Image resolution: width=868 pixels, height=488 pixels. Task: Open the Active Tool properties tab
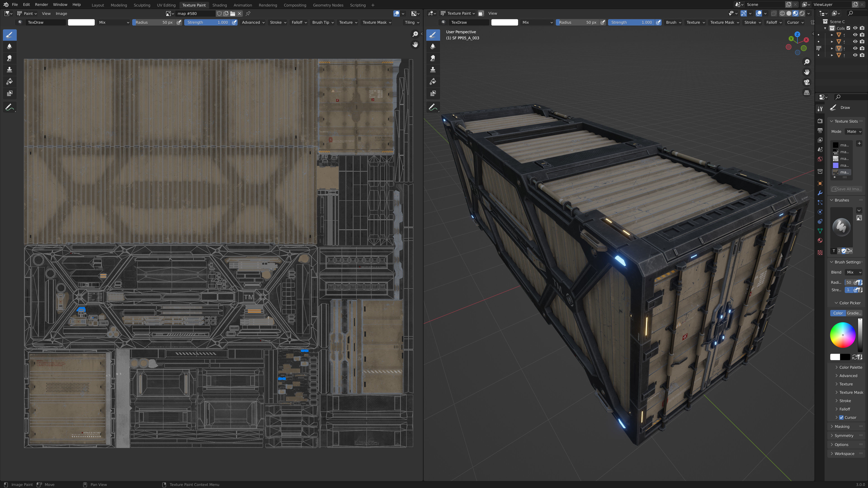tap(820, 109)
